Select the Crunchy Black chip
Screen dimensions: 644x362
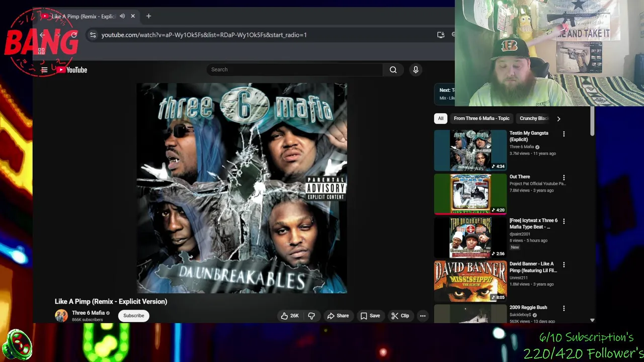click(x=533, y=119)
